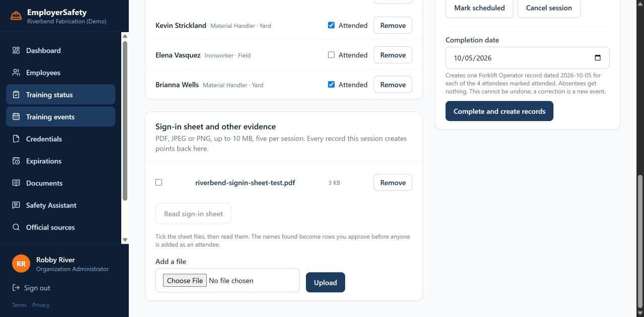644x317 pixels.
Task: Open the Completion date calendar picker
Action: [x=598, y=58]
